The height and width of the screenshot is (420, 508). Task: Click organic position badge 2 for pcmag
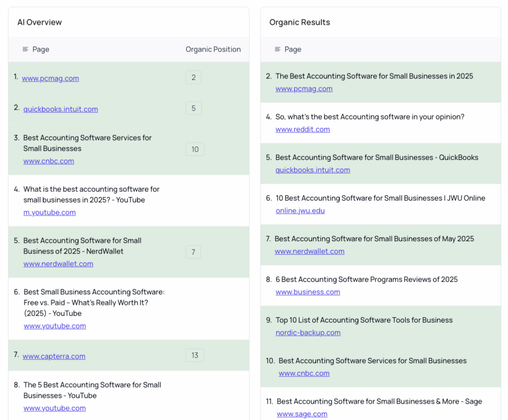193,77
